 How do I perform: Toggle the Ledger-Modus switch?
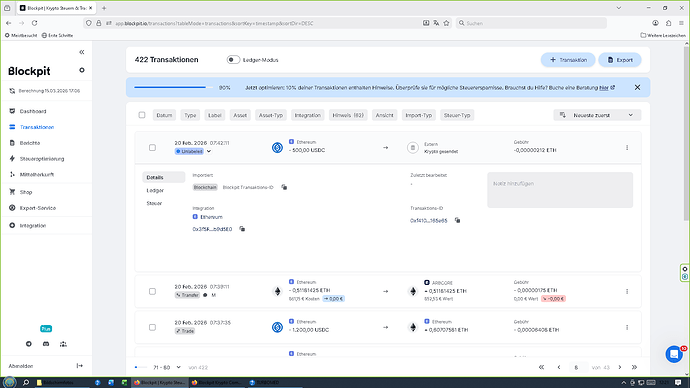[233, 60]
